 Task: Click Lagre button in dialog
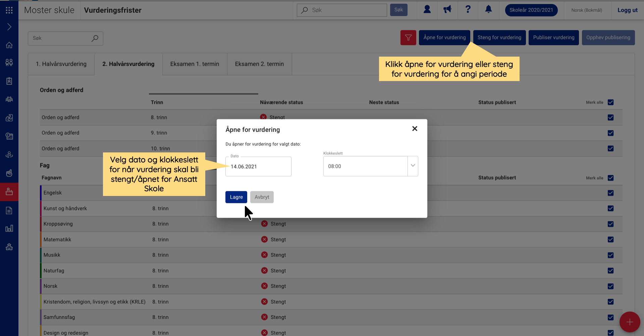(236, 197)
